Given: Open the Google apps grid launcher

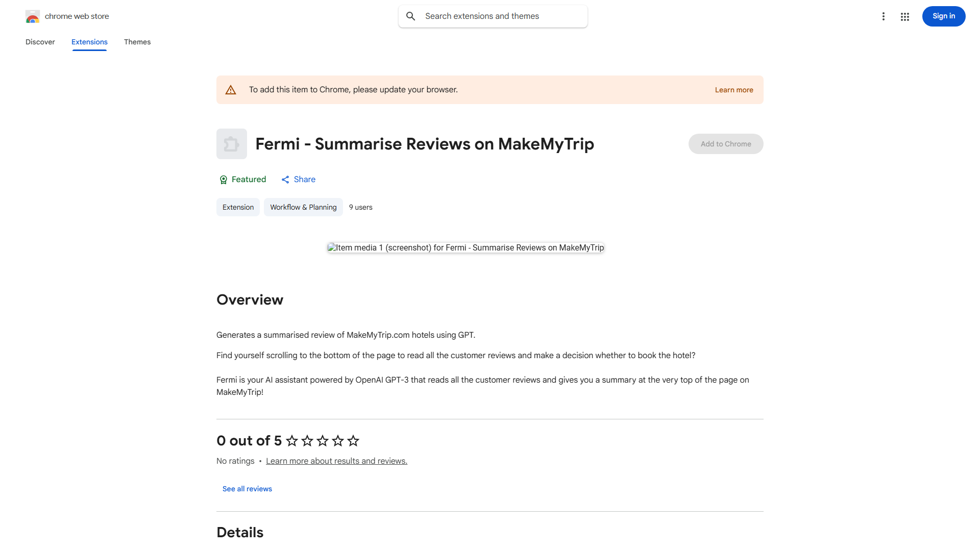Looking at the screenshot, I should pyautogui.click(x=905, y=16).
